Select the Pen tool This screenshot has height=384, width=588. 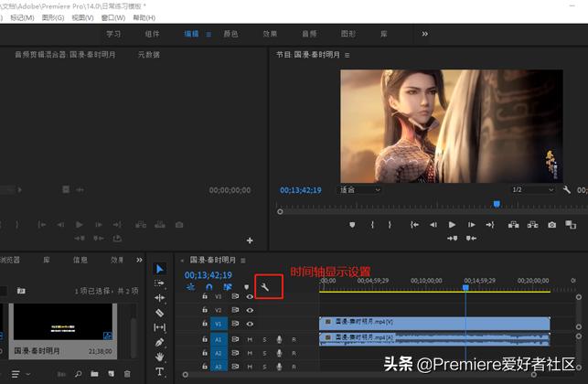click(x=159, y=342)
